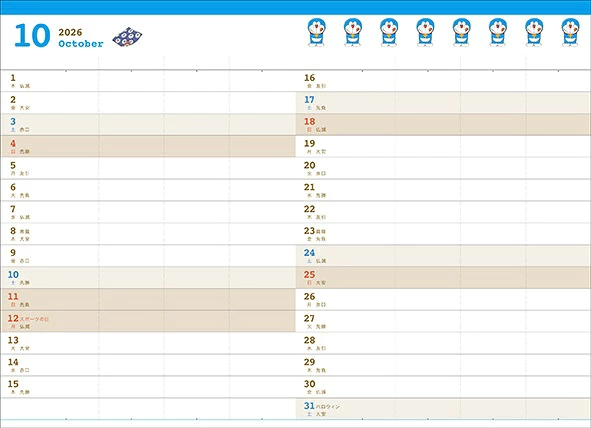Select the date number 27 entry
Screen dimensions: 591x428
tap(309, 318)
